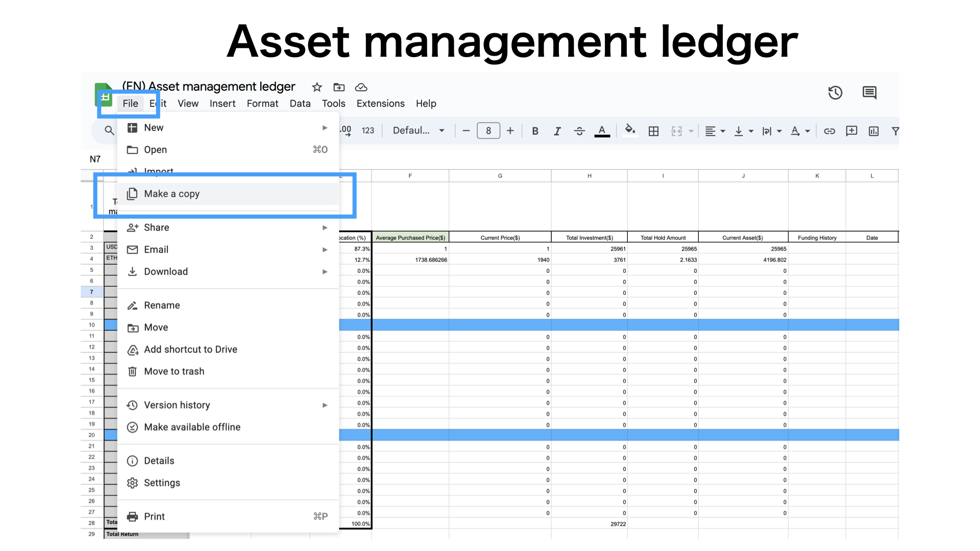Expand the Share submenu
The height and width of the screenshot is (551, 980).
coord(228,228)
